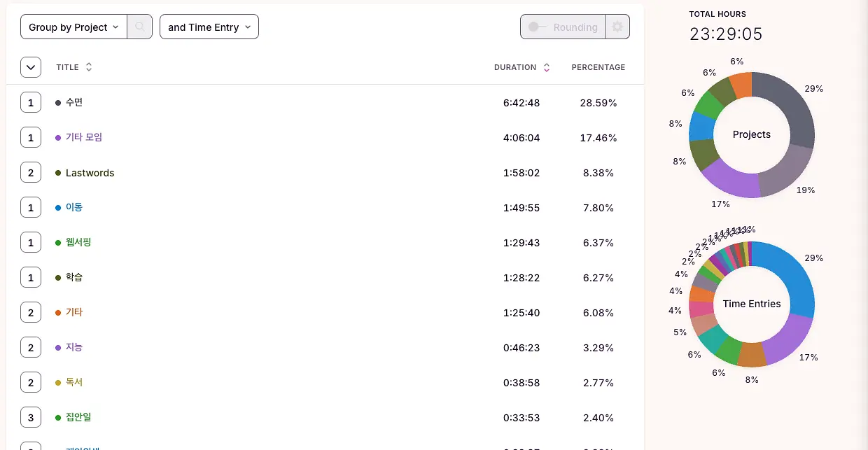Expand all rows with header chevron button

pyautogui.click(x=31, y=67)
